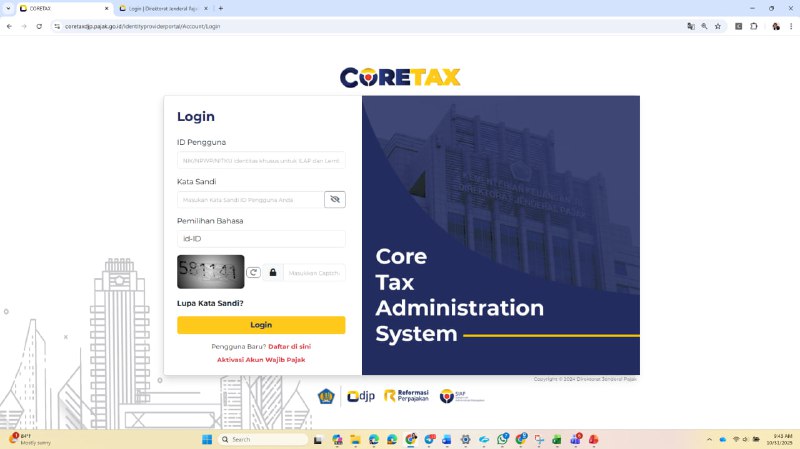Screen dimensions: 800x449
Task: Click the taskbar Search box
Action: (x=264, y=439)
